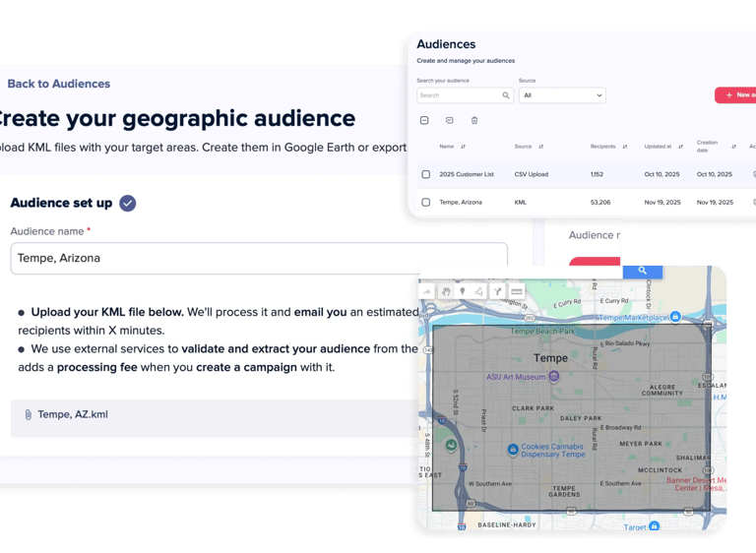Select the add marker pin tool
The image size is (756, 553).
[463, 291]
